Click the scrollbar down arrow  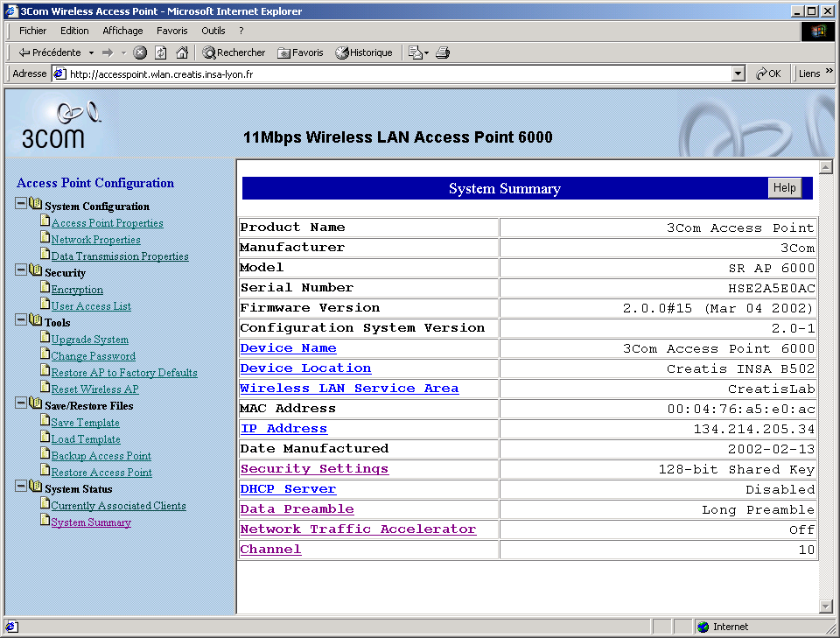pyautogui.click(x=825, y=606)
